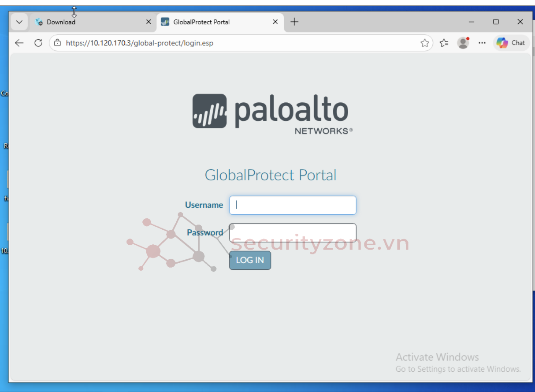Close the GlobalProtect Portal tab
The image size is (535, 392).
coord(275,22)
